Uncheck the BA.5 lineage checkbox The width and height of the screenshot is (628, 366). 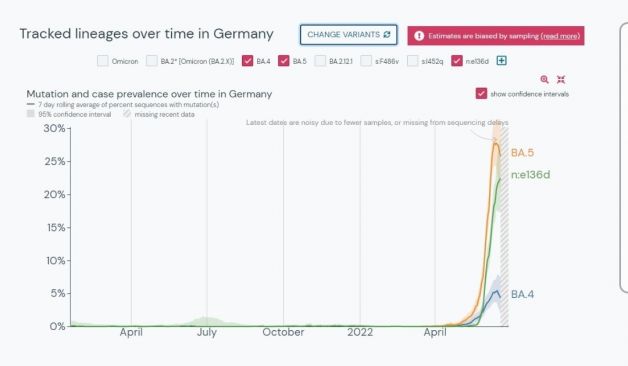pos(284,61)
